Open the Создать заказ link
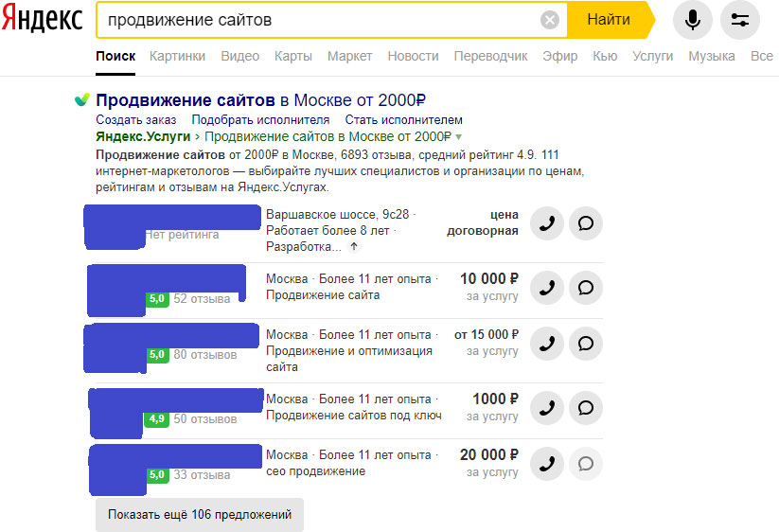779x532 pixels. pos(136,120)
